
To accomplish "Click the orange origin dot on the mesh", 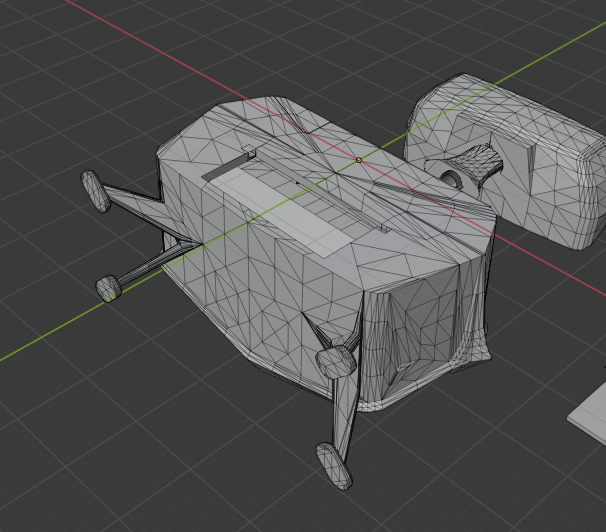I will click(359, 160).
